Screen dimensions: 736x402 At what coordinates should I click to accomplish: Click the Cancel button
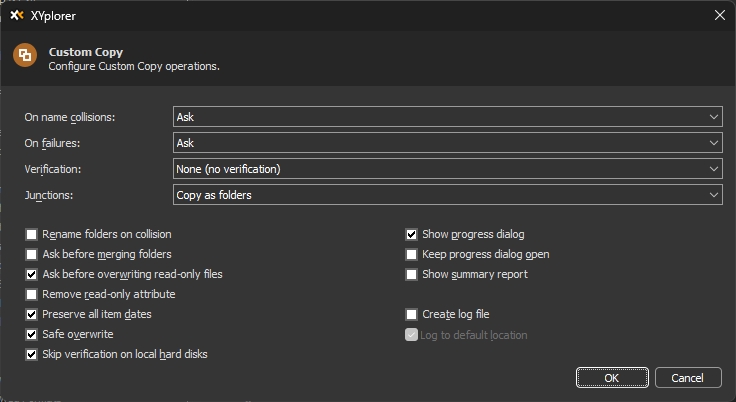tap(688, 378)
